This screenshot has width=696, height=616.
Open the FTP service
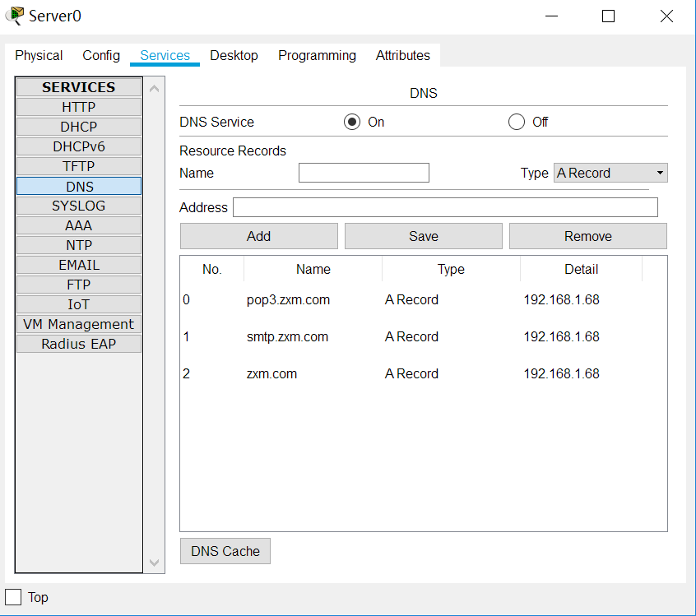click(79, 285)
